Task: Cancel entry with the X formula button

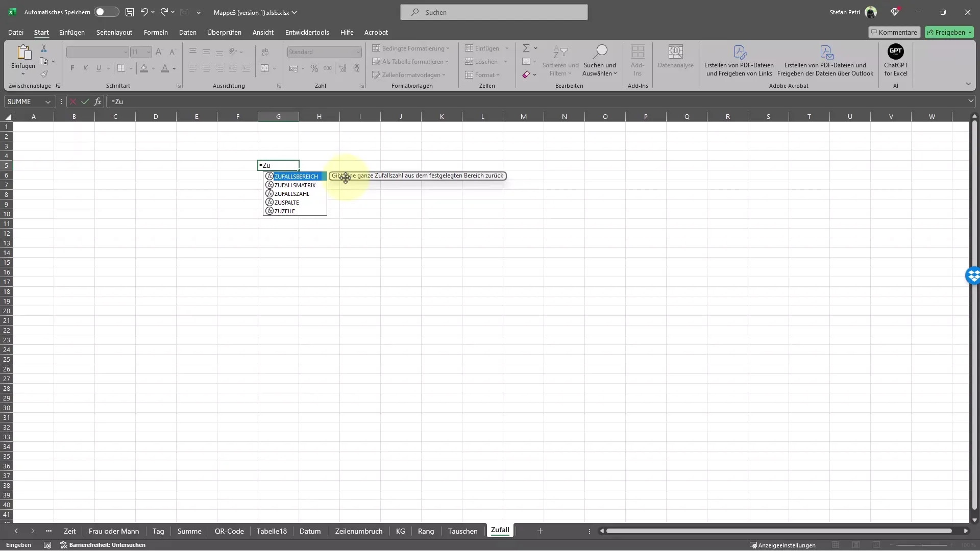Action: tap(73, 102)
